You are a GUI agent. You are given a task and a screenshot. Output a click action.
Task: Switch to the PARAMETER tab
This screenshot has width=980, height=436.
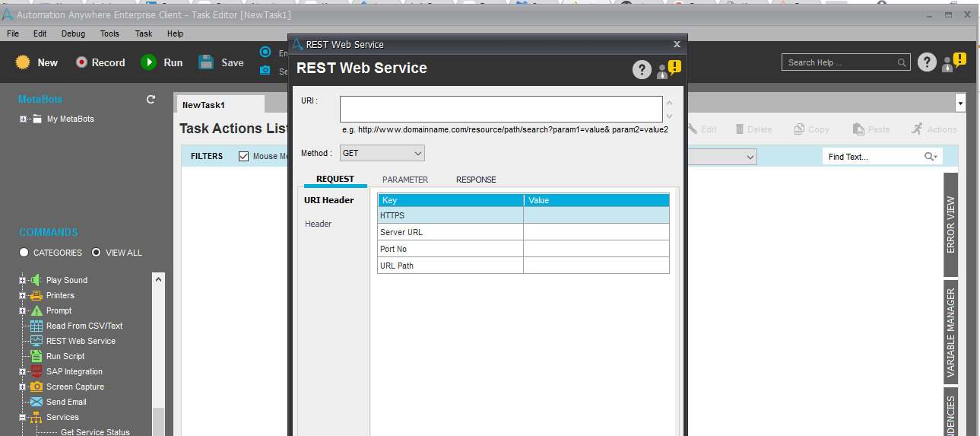click(405, 180)
